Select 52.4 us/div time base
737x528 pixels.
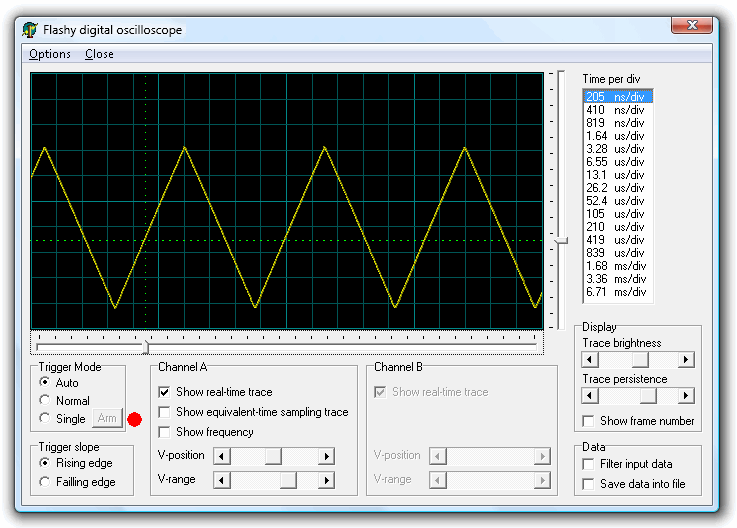coord(618,201)
